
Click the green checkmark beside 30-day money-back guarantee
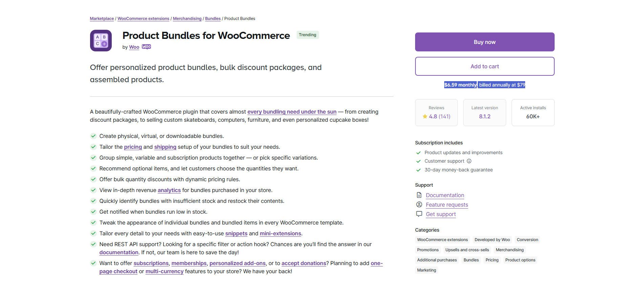pos(418,170)
